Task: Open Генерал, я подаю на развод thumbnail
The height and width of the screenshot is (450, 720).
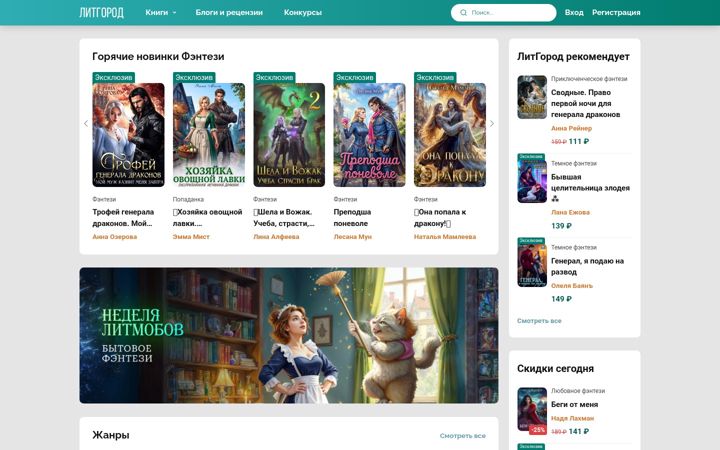Action: point(532,263)
